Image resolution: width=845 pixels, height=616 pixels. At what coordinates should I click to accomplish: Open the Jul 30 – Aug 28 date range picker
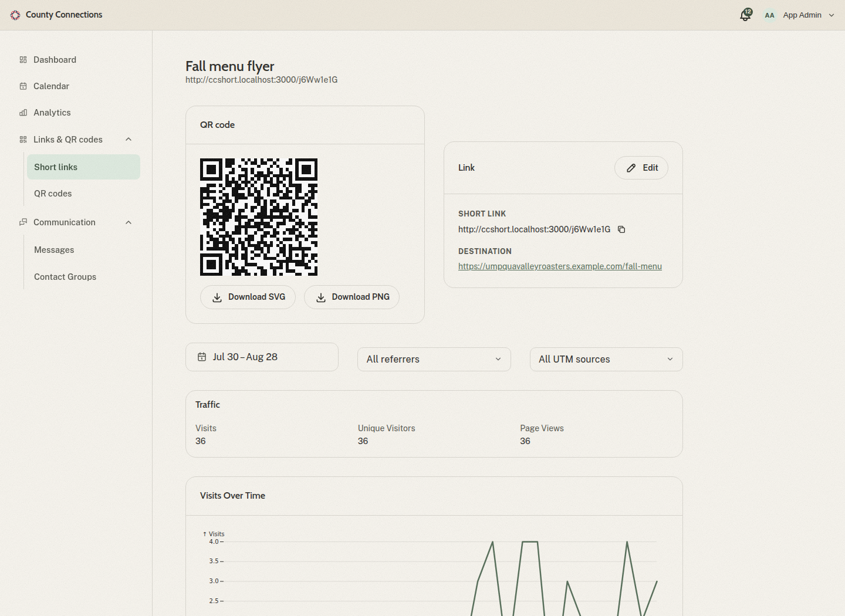[x=262, y=357]
